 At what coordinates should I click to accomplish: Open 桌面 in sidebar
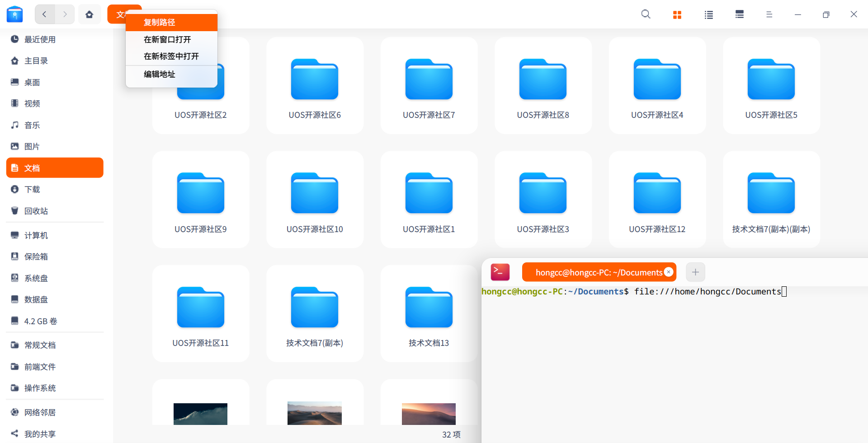(55, 82)
